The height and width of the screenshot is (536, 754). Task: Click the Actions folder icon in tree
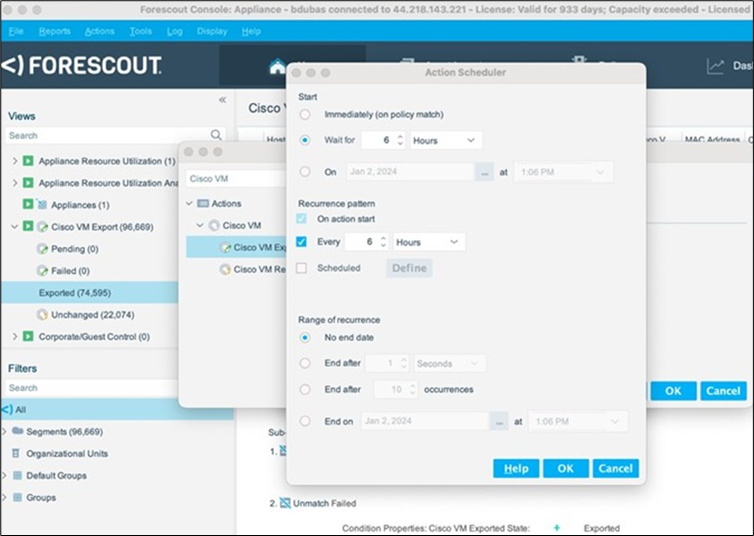pyautogui.click(x=203, y=203)
